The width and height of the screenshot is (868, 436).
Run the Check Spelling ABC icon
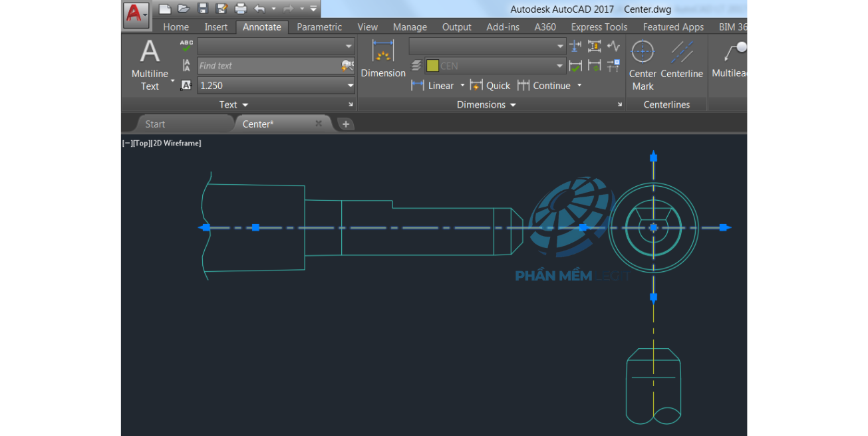click(x=186, y=46)
